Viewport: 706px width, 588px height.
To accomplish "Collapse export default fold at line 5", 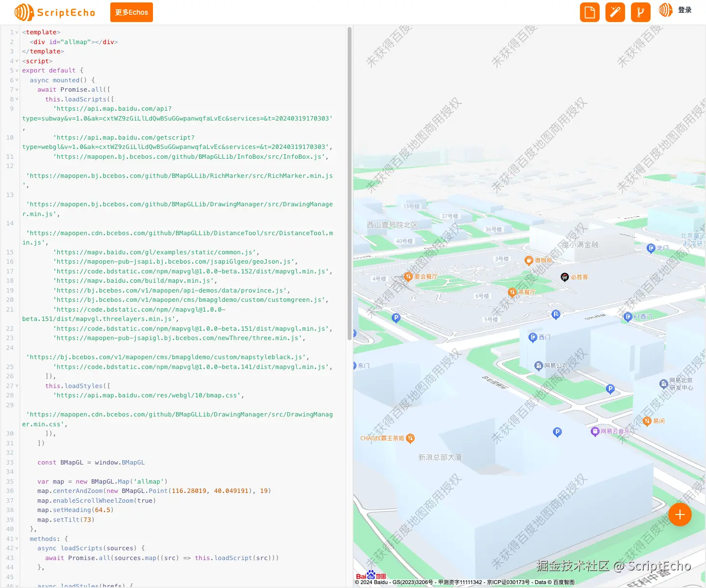I will point(17,71).
